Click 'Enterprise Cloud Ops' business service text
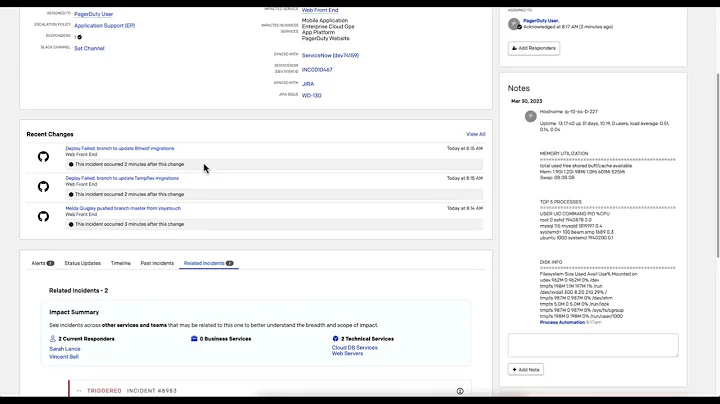 [x=328, y=27]
